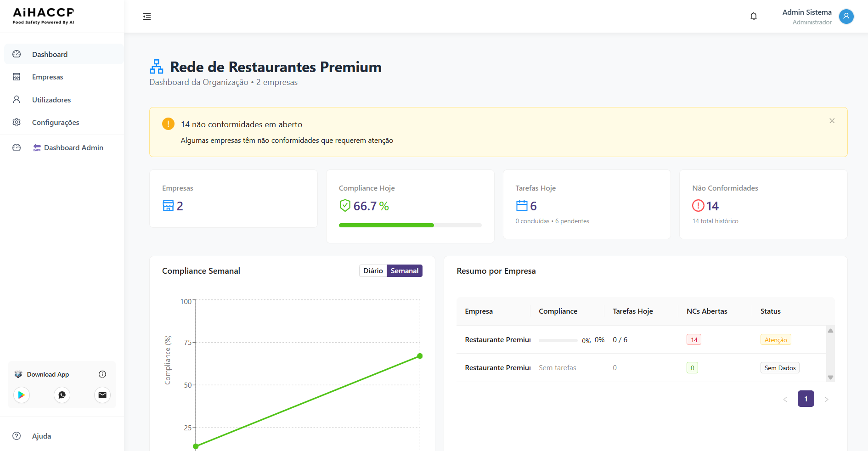Screen dimensions: 868x451
Task: Open Utilizadores in the sidebar
Action: pyautogui.click(x=51, y=100)
